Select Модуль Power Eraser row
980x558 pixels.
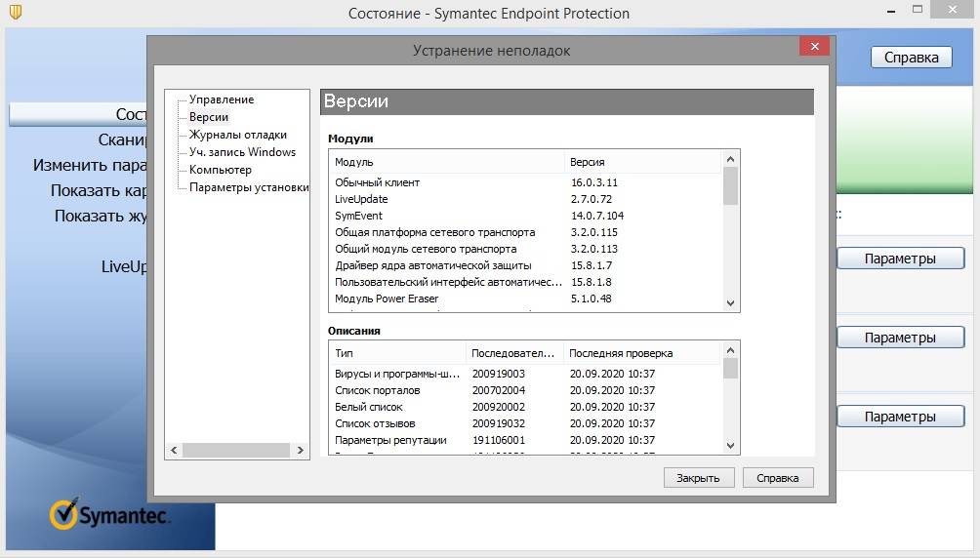[x=525, y=299]
